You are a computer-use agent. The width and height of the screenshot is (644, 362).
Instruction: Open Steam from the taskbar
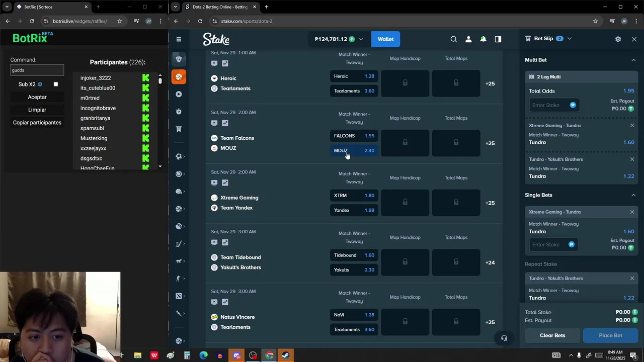tap(285, 355)
